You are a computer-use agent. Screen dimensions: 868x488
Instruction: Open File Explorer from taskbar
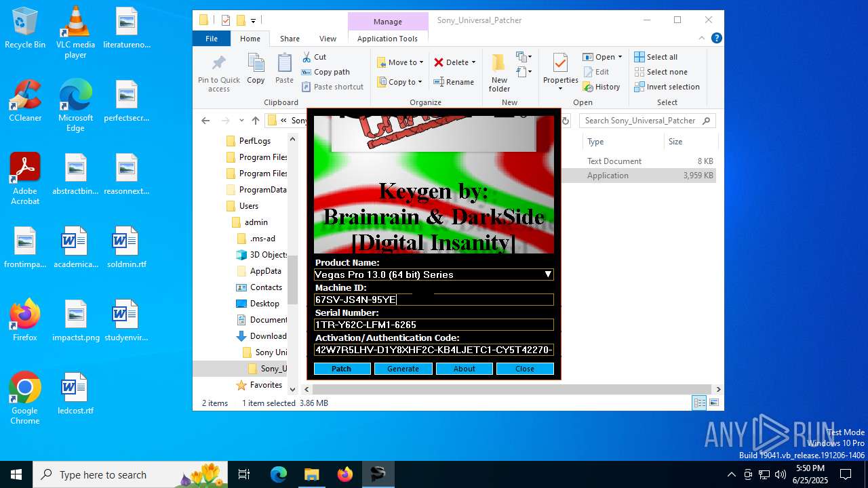click(311, 474)
